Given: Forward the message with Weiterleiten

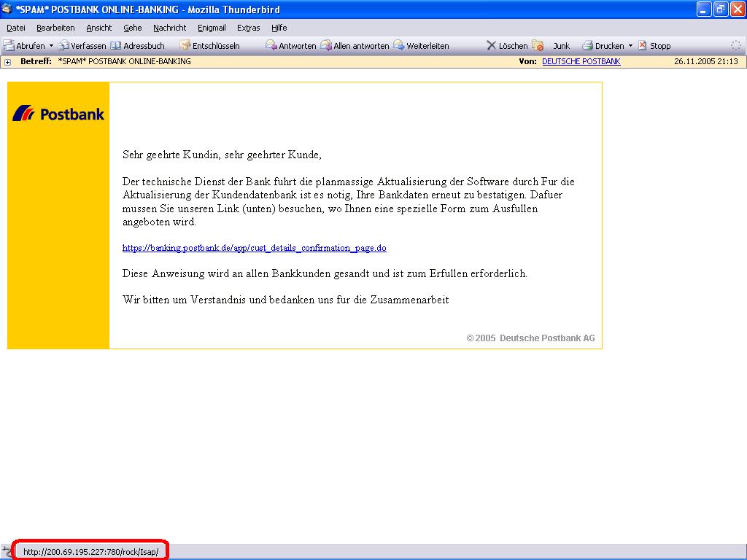Looking at the screenshot, I should (x=421, y=46).
